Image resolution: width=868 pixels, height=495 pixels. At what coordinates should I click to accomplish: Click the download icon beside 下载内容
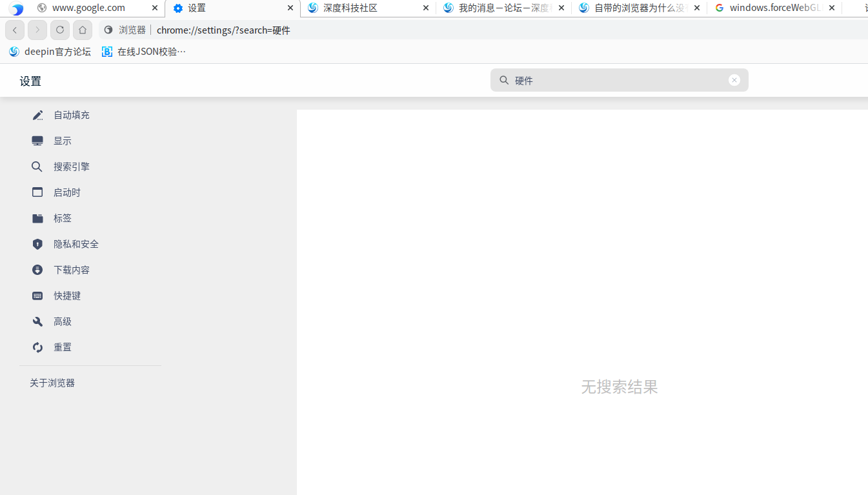pos(37,270)
